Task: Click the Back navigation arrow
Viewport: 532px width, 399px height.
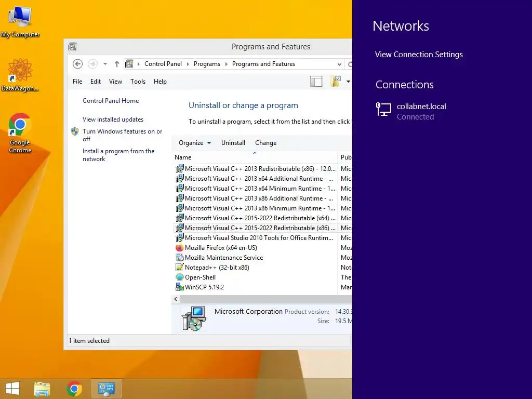Action: pyautogui.click(x=78, y=64)
